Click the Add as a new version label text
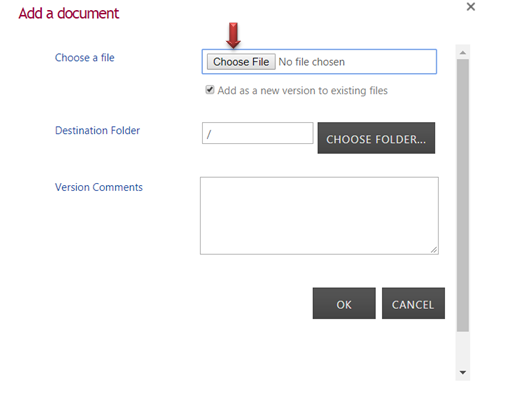The height and width of the screenshot is (393, 506). (x=302, y=91)
